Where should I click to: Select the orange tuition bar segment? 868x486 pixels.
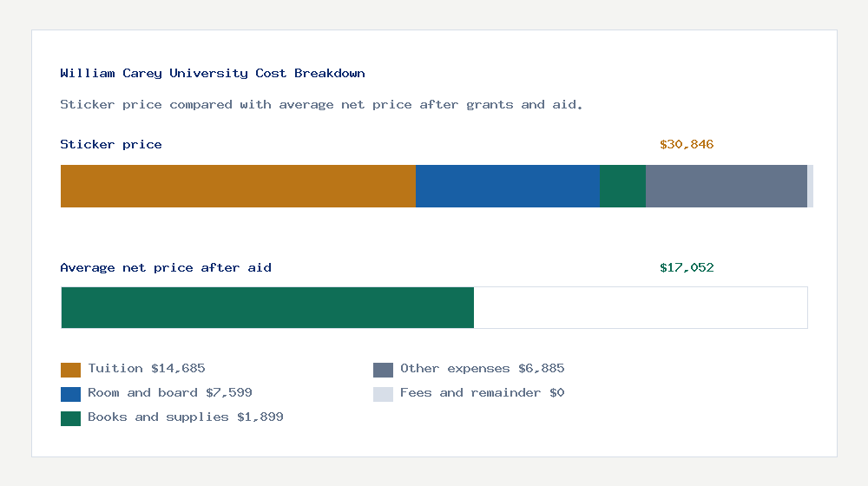pyautogui.click(x=238, y=186)
